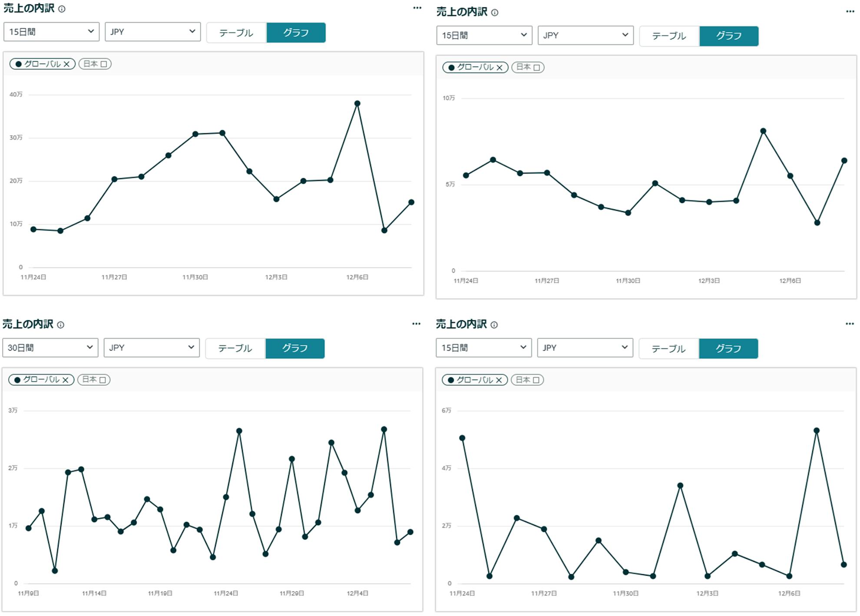860x616 pixels.
Task: Click info icon beside top-right 売上の内訳 title
Action: click(495, 13)
